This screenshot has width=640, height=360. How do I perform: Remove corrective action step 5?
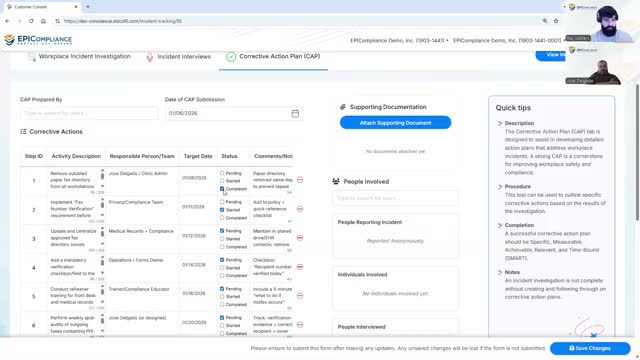[300, 296]
